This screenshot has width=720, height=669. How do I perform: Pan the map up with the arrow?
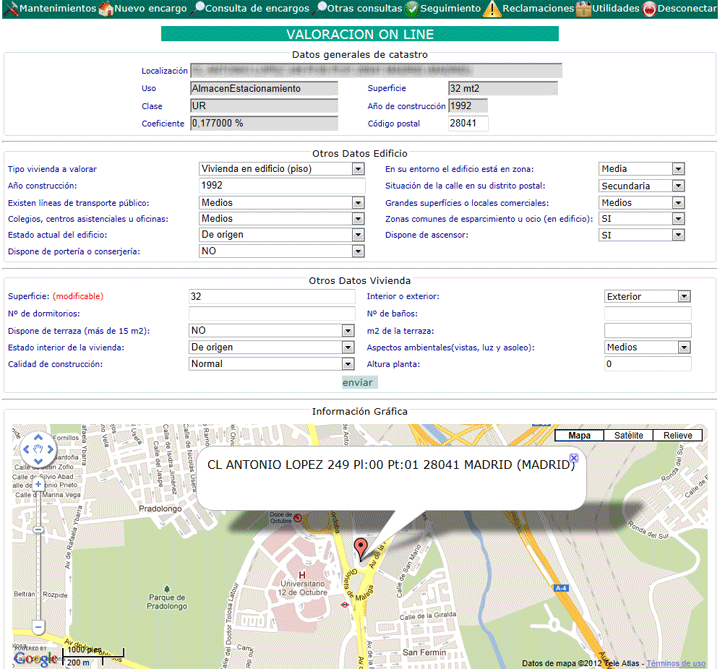click(38, 438)
